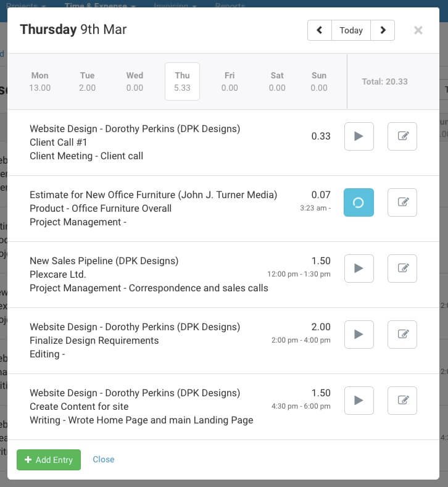Stop the running Office Furniture timer
448x487 pixels.
coord(359,202)
